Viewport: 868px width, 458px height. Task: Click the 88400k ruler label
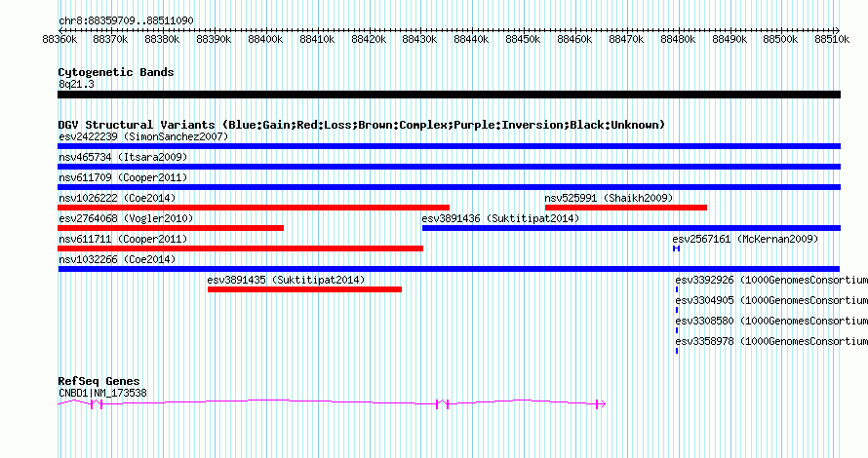pyautogui.click(x=265, y=39)
